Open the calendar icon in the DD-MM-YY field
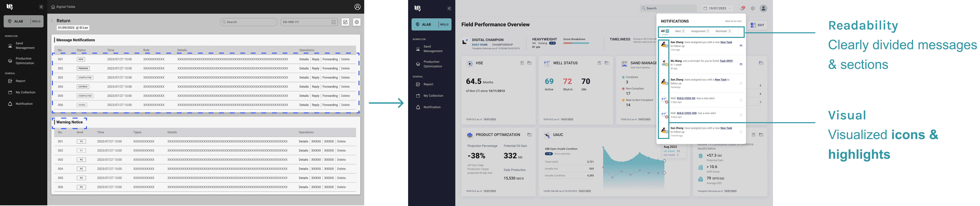This screenshot has width=980, height=206. tap(334, 22)
